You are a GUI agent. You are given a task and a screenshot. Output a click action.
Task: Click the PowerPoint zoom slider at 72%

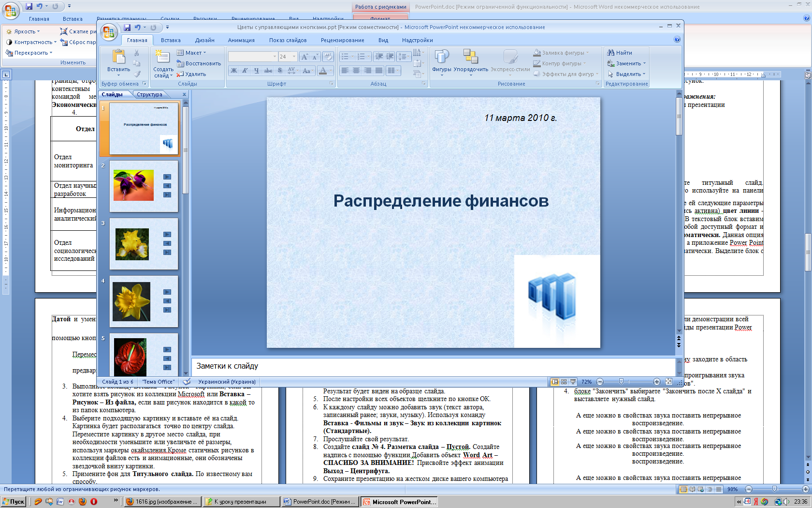(621, 382)
